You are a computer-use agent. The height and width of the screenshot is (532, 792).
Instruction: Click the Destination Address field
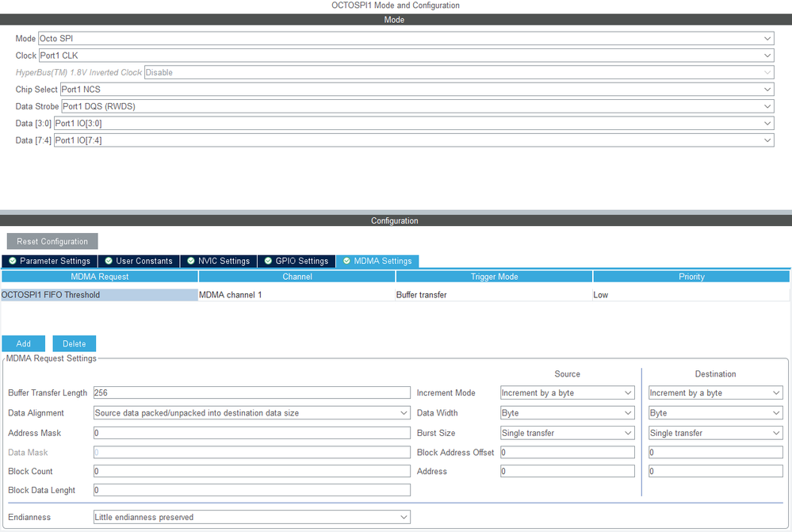[x=716, y=472]
